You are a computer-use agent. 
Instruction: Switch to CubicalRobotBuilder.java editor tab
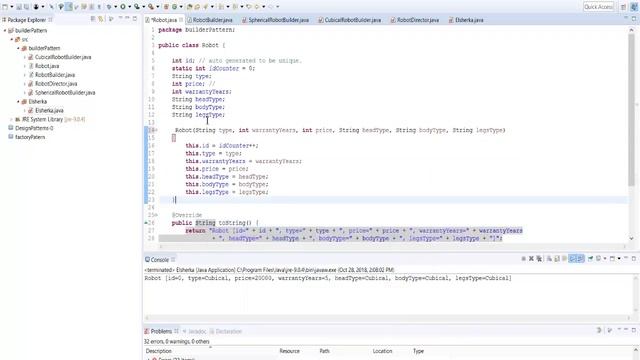(353, 20)
